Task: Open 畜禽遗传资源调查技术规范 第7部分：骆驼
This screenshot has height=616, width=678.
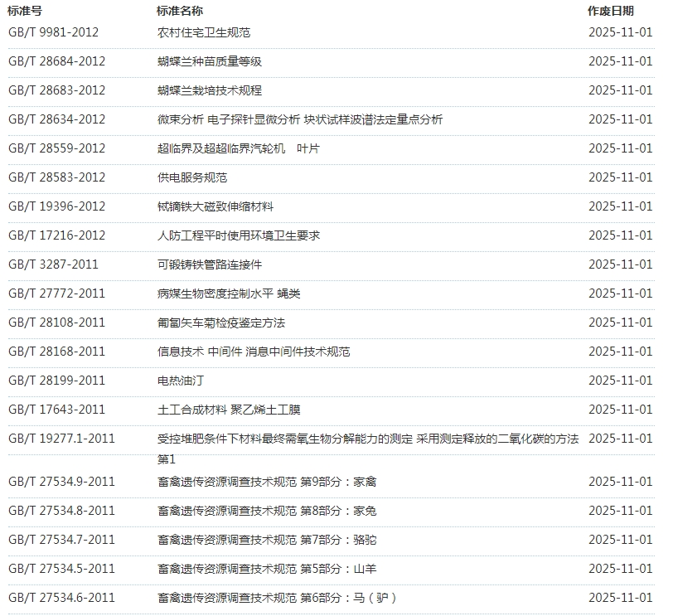Action: (x=267, y=540)
